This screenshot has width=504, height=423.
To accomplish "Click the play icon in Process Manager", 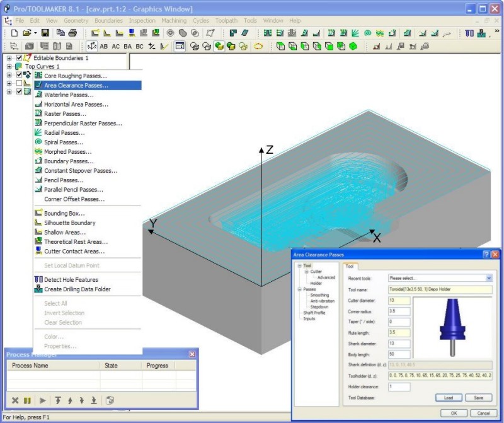I will point(42,400).
